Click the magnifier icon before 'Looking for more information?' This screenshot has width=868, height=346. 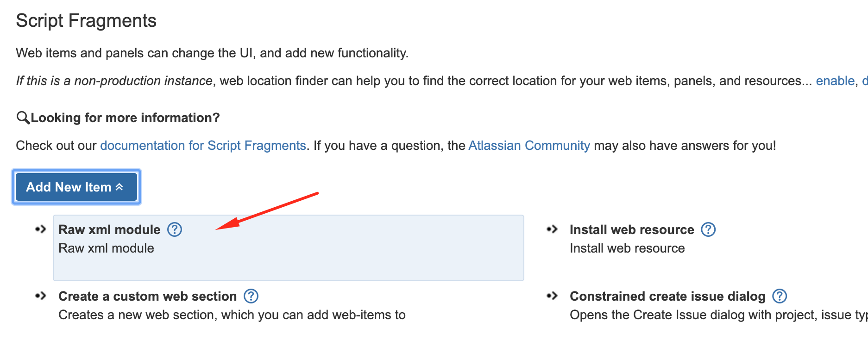pyautogui.click(x=23, y=117)
